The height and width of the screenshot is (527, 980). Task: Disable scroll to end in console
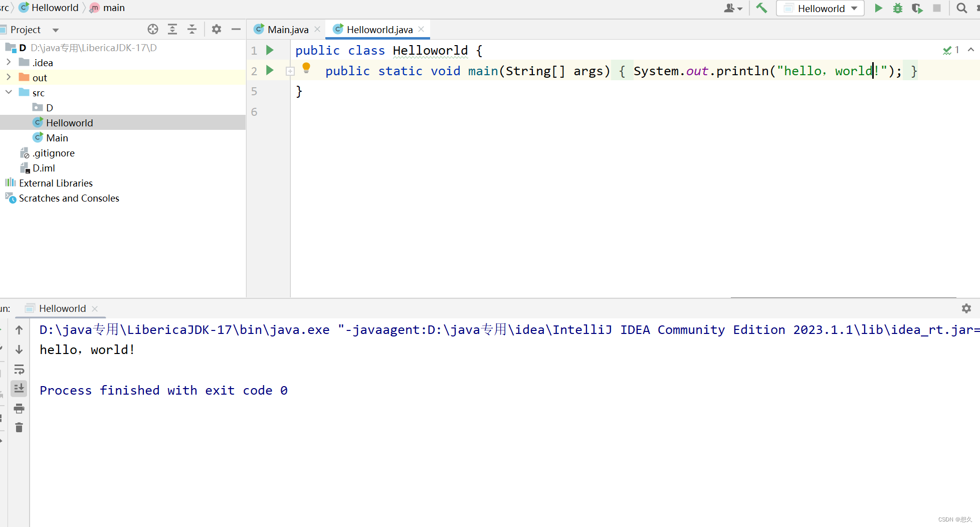[19, 389]
